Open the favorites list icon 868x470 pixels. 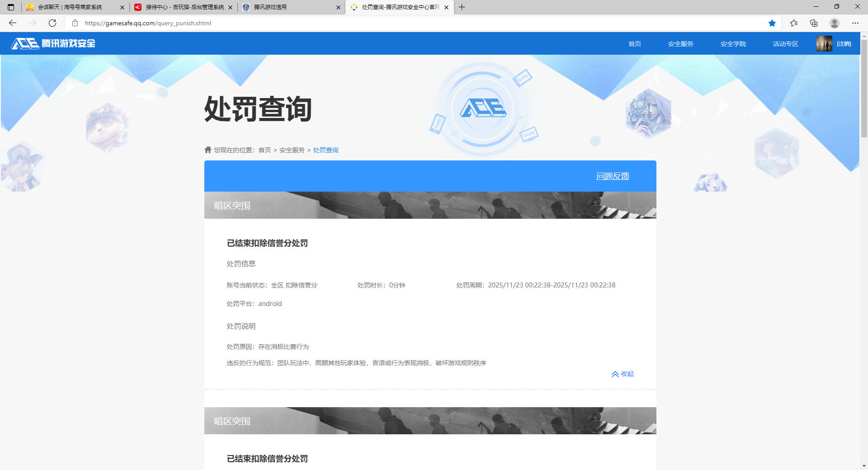794,23
